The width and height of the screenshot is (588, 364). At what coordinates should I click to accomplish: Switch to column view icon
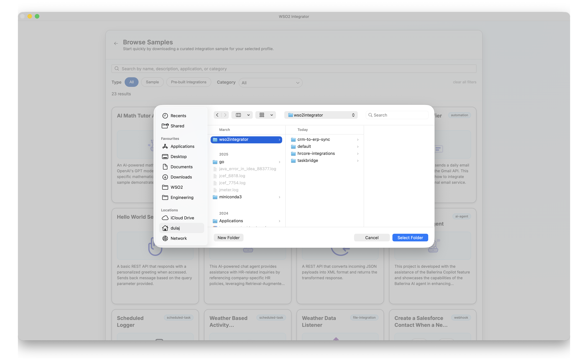[x=238, y=115]
